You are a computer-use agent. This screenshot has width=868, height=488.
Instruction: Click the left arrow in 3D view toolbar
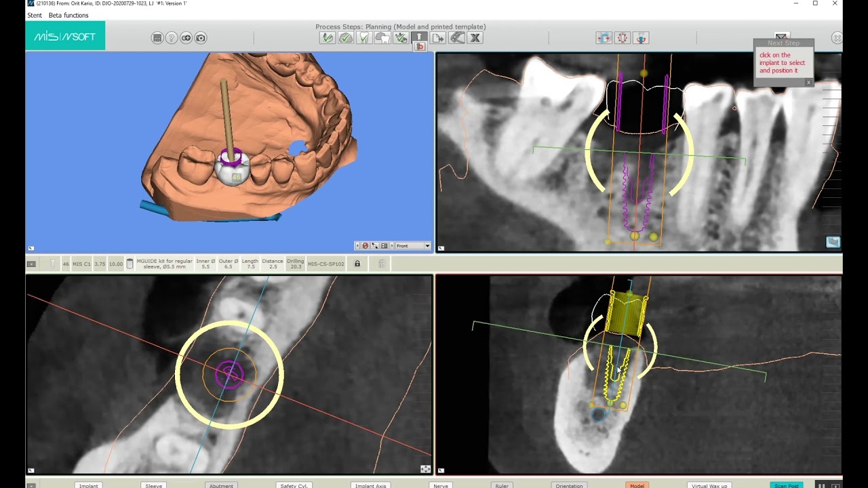(357, 245)
